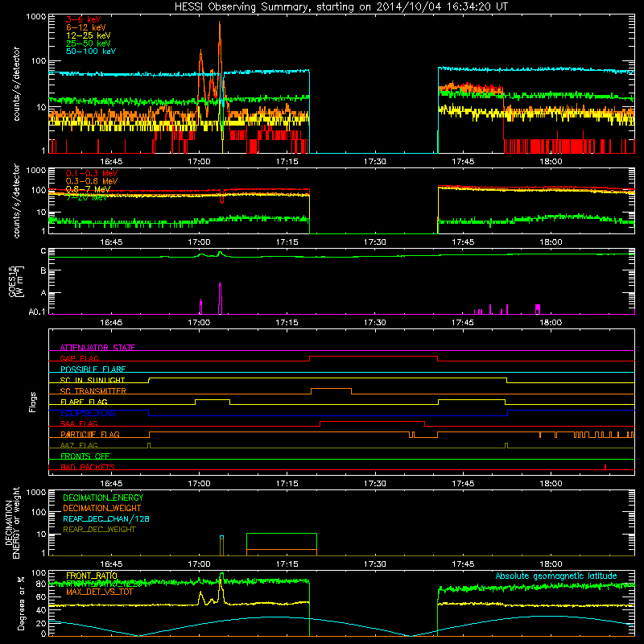Click the REAR_DEC_CHAN/128 legend label
644x644 pixels.
tap(106, 518)
